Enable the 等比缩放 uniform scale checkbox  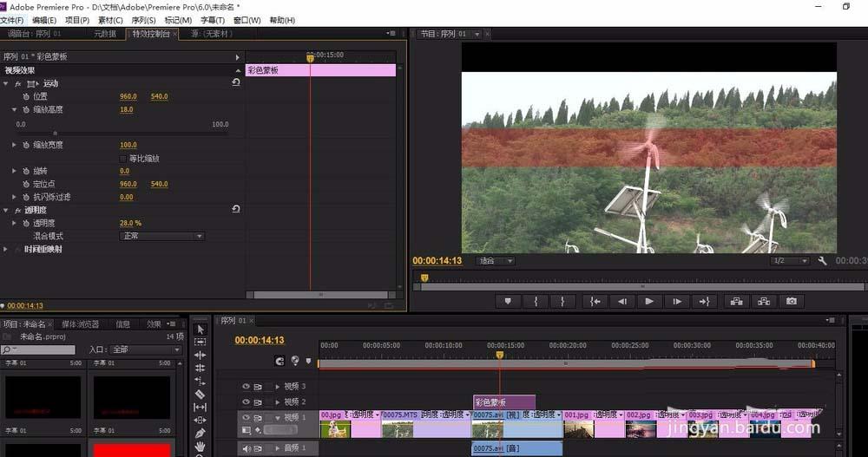point(122,159)
